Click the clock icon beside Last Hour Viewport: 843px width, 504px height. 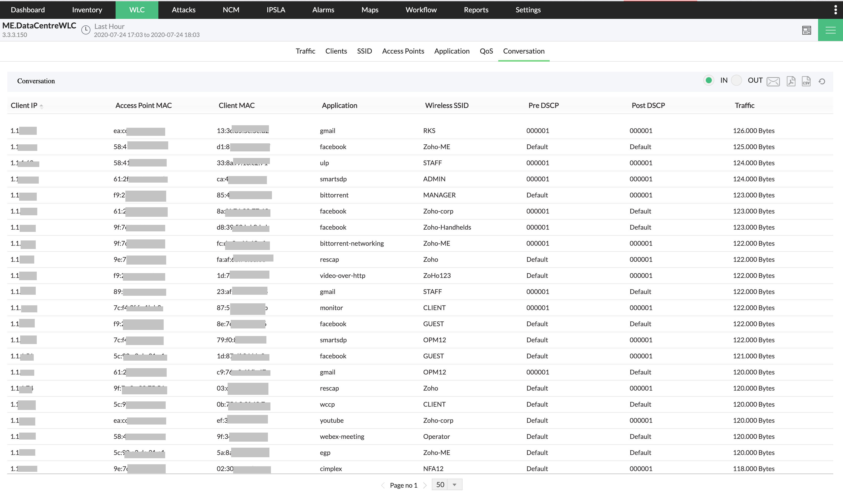click(x=86, y=30)
